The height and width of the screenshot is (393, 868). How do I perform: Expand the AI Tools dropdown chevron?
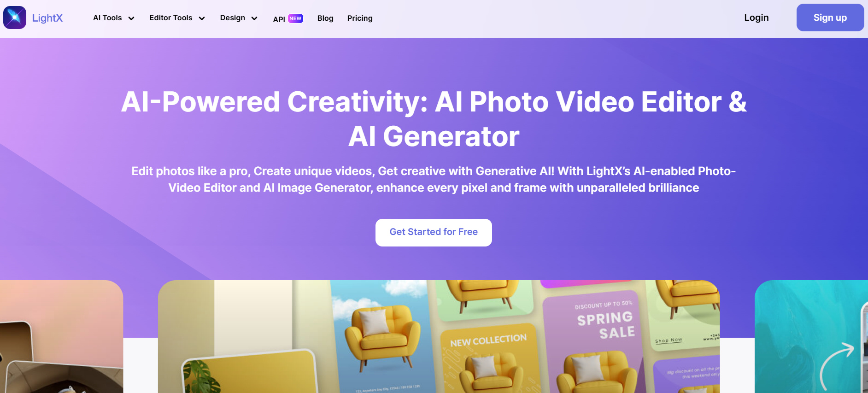coord(131,18)
